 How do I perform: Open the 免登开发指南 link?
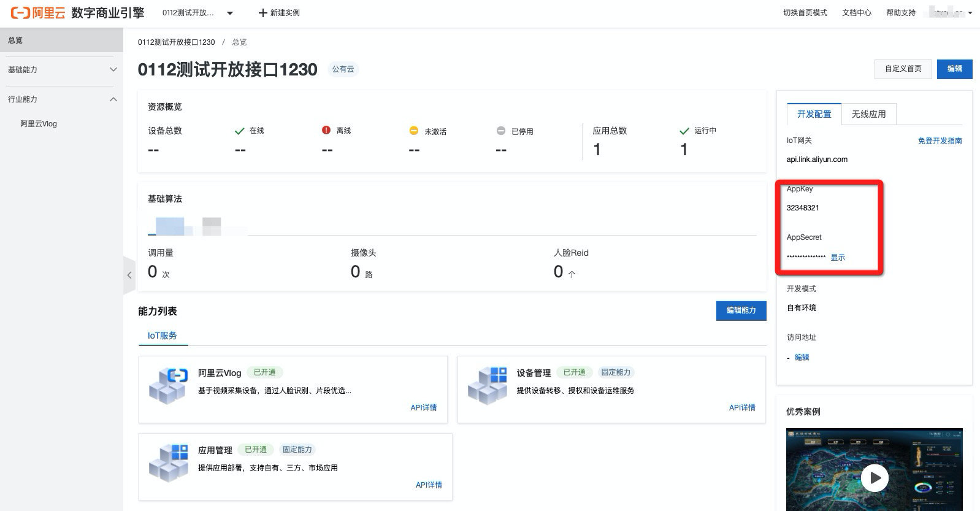point(940,141)
